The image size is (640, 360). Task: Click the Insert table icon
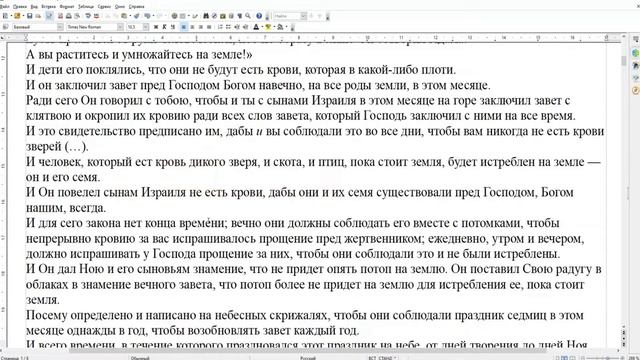click(x=182, y=16)
